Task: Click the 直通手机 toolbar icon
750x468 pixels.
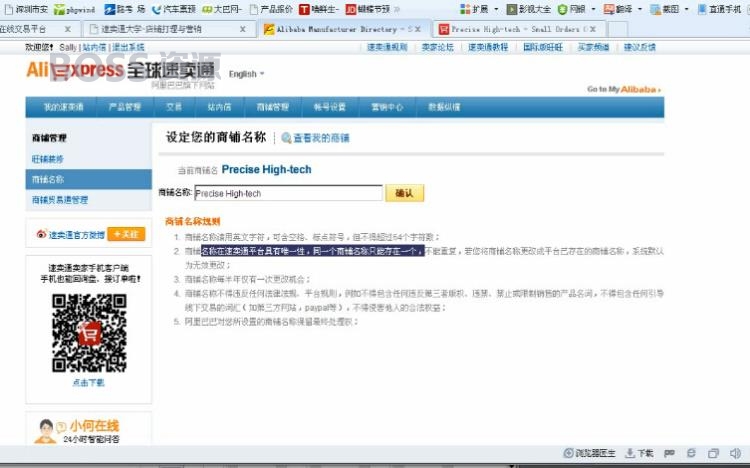Action: 719,9
